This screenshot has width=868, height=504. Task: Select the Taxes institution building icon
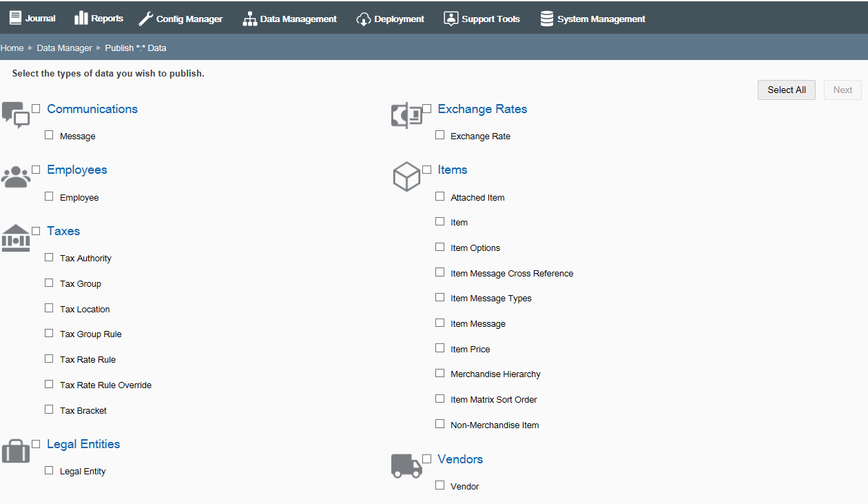pyautogui.click(x=15, y=237)
